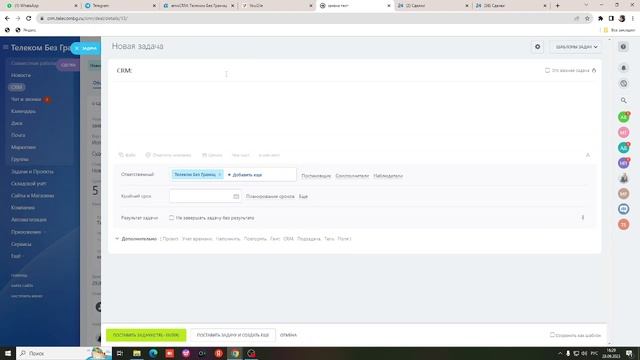
Task: Open Сайты и Магазины in left menu
Action: [x=32, y=196]
